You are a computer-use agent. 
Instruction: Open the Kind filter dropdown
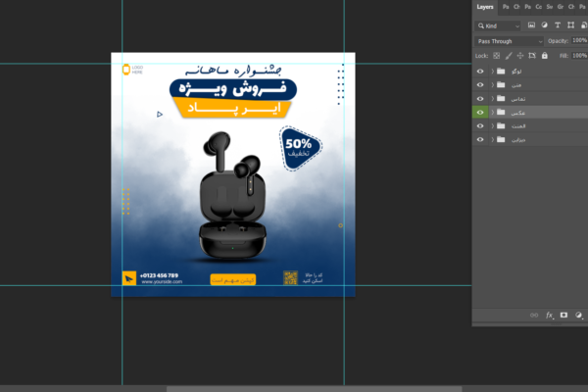[x=498, y=25]
